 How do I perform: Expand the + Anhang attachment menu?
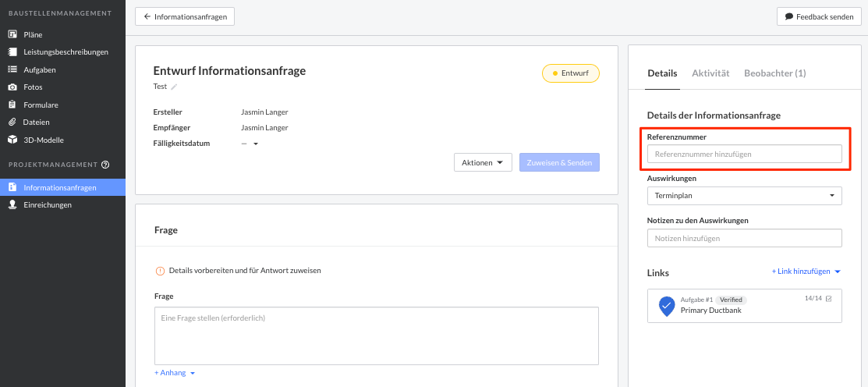click(x=175, y=373)
